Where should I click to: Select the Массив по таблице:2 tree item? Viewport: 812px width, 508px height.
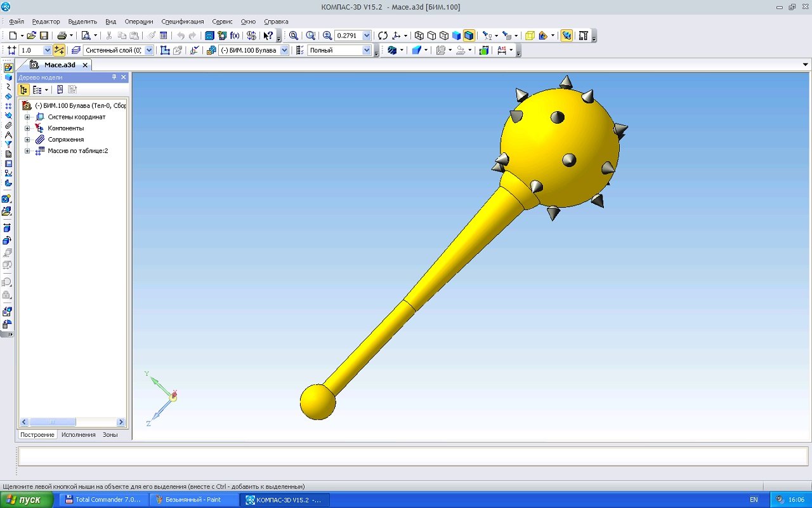click(77, 151)
